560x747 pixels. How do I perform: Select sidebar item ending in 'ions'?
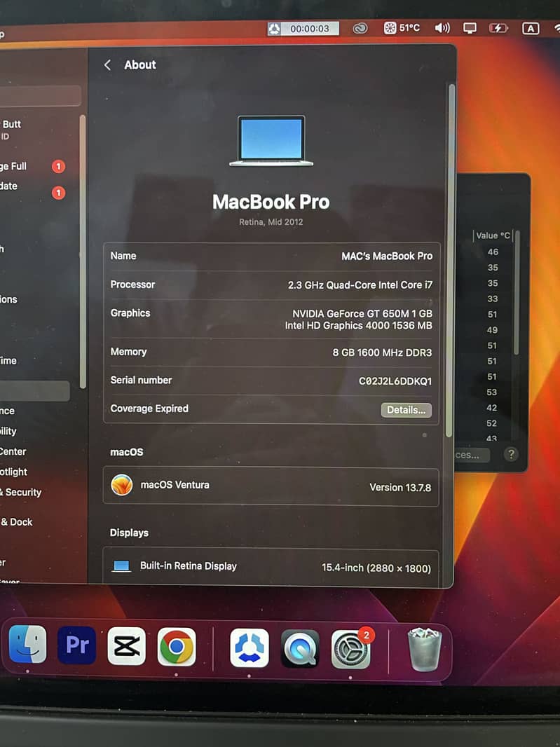pyautogui.click(x=8, y=299)
